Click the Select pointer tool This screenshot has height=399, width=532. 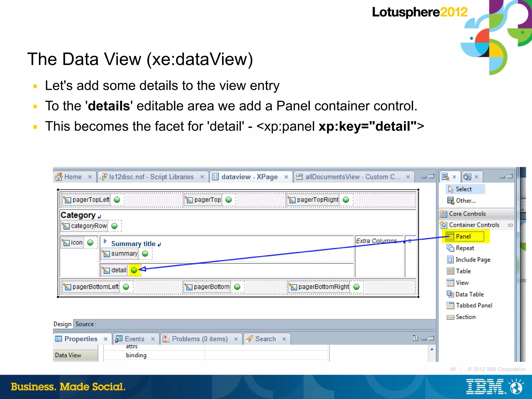pyautogui.click(x=465, y=189)
